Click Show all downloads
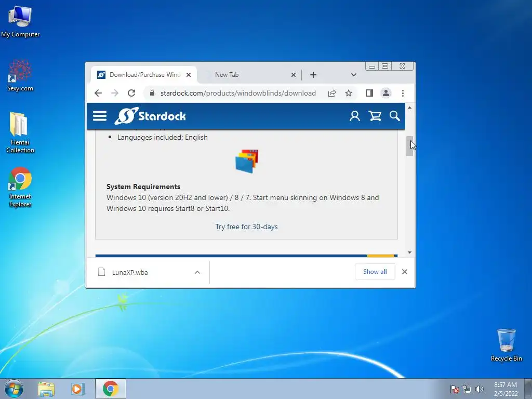Image resolution: width=532 pixels, height=399 pixels. tap(375, 272)
